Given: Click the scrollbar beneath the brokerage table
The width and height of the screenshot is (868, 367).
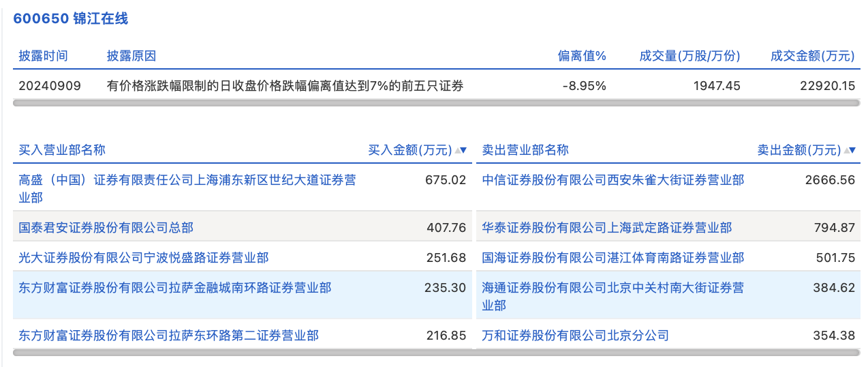Looking at the screenshot, I should click(436, 353).
